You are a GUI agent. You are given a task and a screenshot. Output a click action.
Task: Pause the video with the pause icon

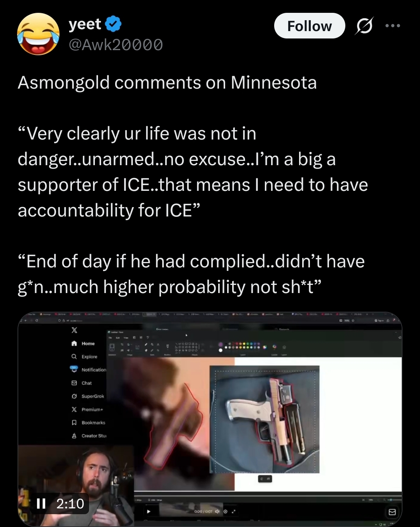click(x=41, y=504)
